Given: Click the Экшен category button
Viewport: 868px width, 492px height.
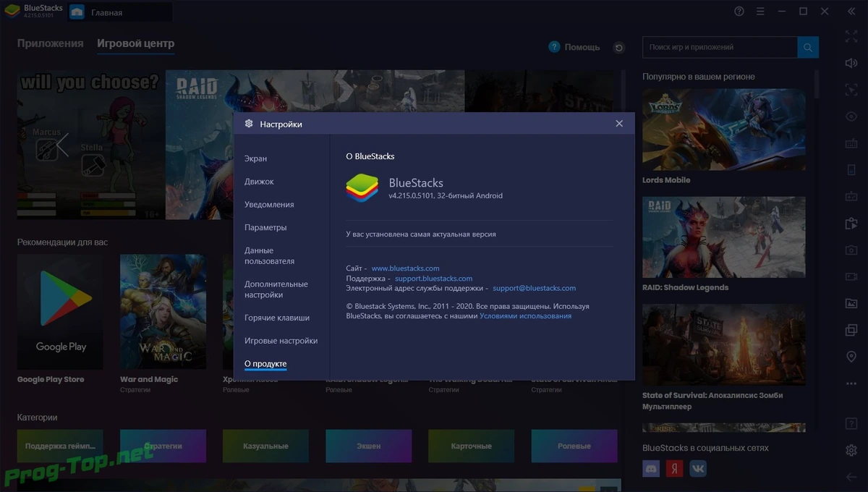Looking at the screenshot, I should pyautogui.click(x=368, y=446).
